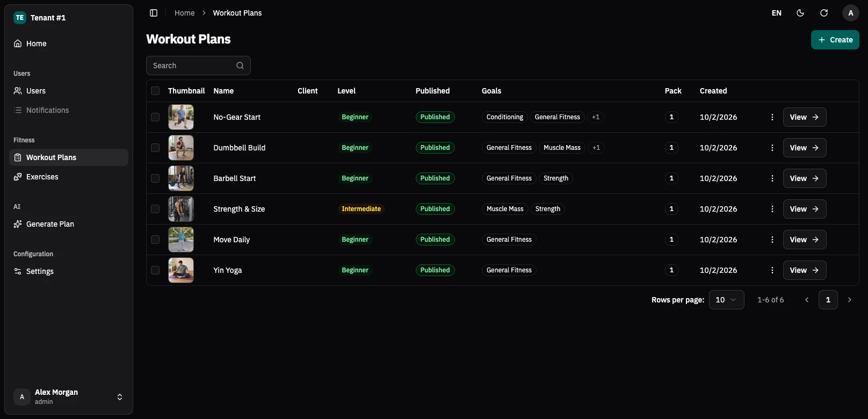Open row actions menu for Dumbbell Build

coord(772,148)
